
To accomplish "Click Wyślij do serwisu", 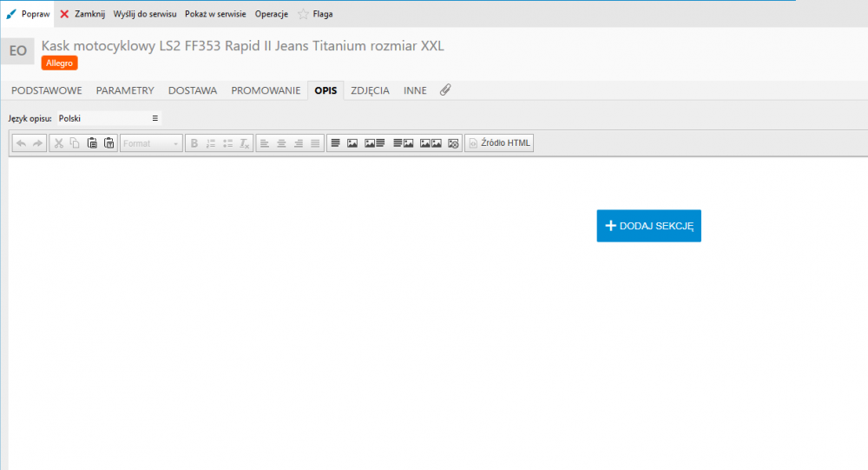I will click(x=145, y=15).
